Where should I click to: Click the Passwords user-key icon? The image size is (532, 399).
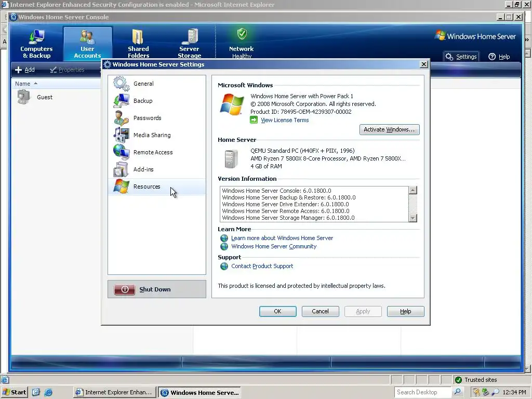point(121,118)
